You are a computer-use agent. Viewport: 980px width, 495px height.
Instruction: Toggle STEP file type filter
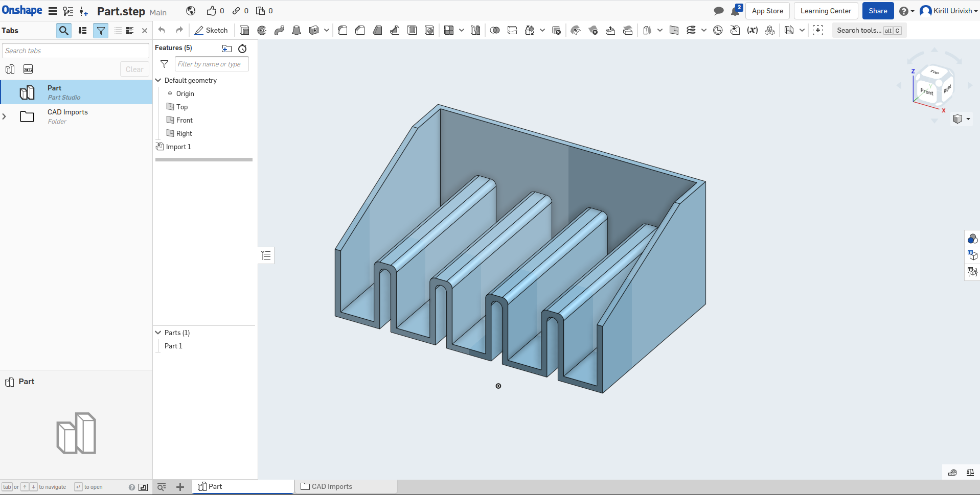(x=28, y=69)
